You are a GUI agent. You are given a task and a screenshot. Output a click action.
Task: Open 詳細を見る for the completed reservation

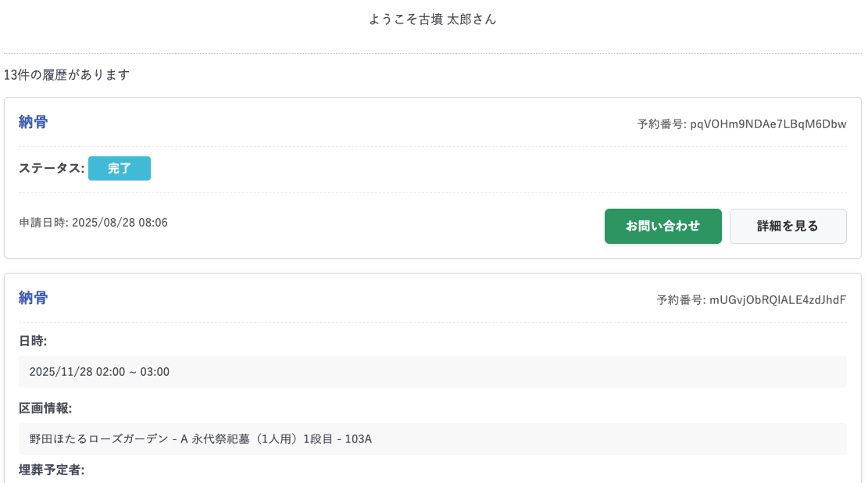tap(788, 226)
